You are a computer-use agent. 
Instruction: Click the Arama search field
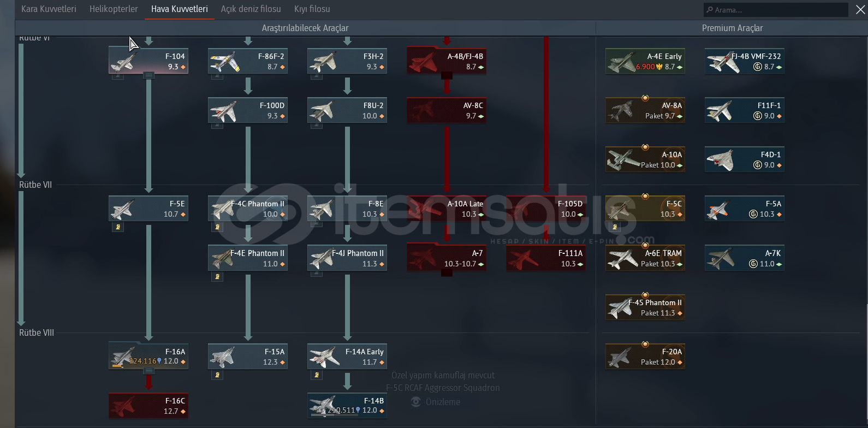click(x=776, y=10)
